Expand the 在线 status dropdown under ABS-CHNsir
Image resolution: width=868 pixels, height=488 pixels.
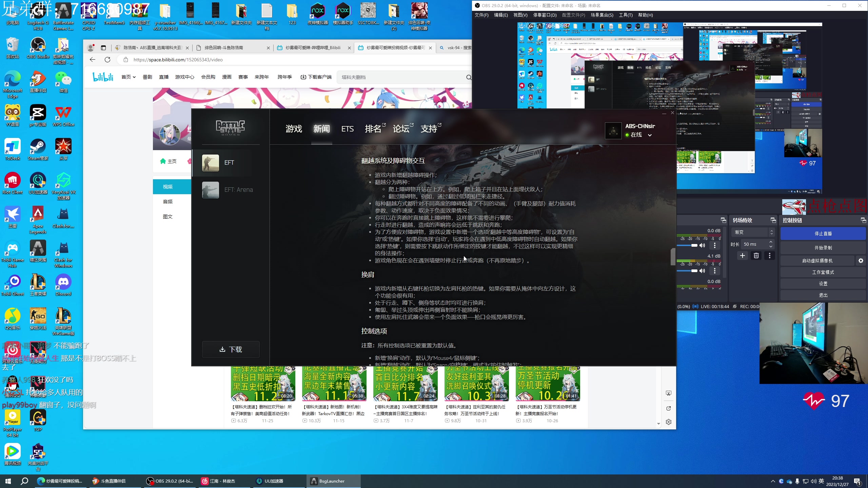point(650,135)
